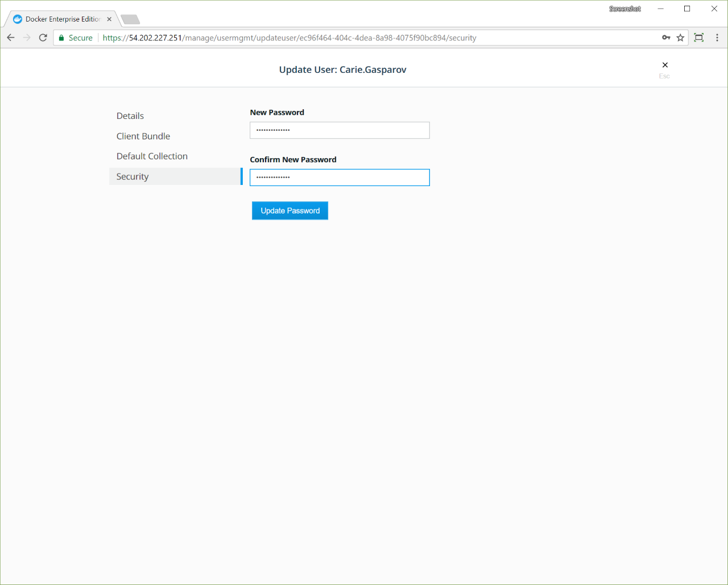
Task: Go to Client Bundle section
Action: [143, 136]
